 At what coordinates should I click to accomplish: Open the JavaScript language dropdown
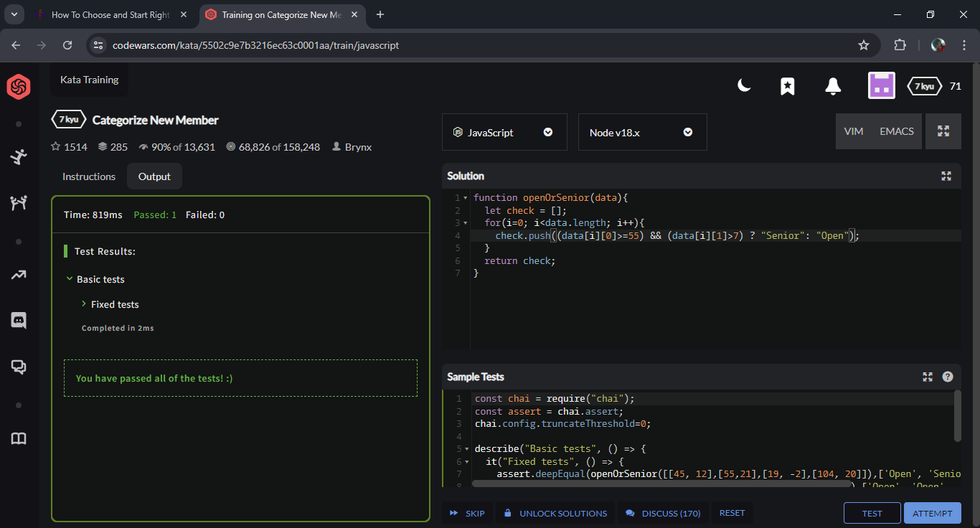504,132
